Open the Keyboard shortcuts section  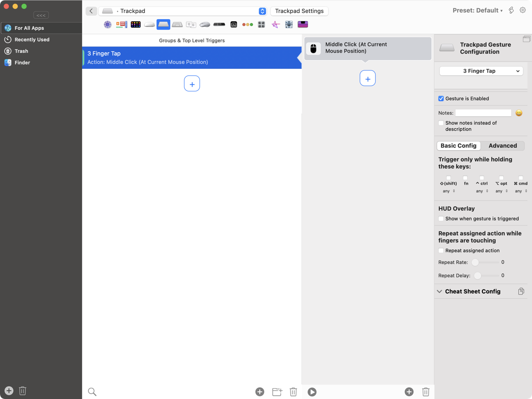[177, 24]
